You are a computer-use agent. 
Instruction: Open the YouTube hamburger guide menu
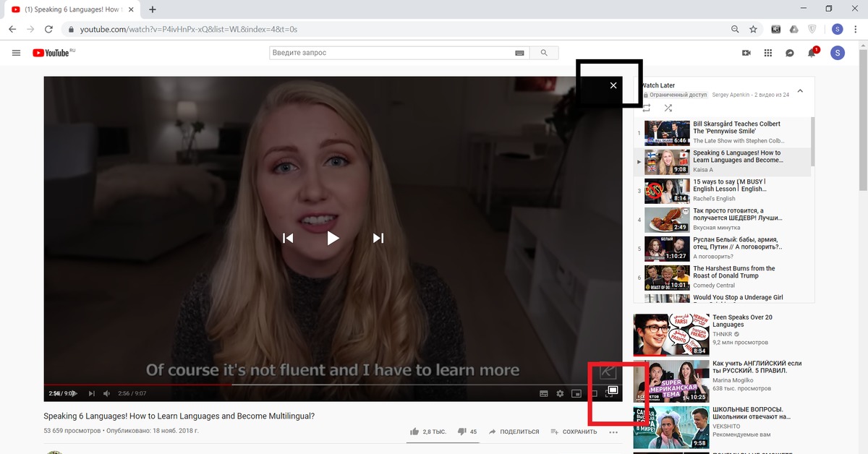[16, 53]
